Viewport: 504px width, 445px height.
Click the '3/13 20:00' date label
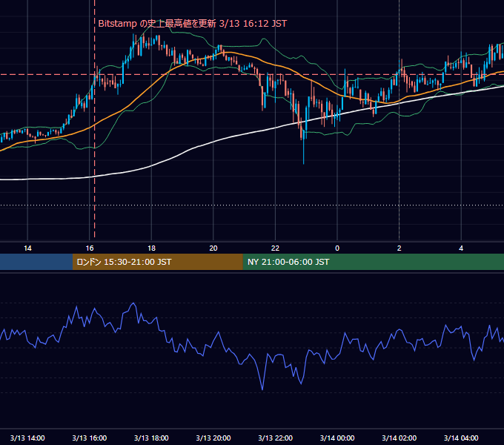pyautogui.click(x=213, y=438)
